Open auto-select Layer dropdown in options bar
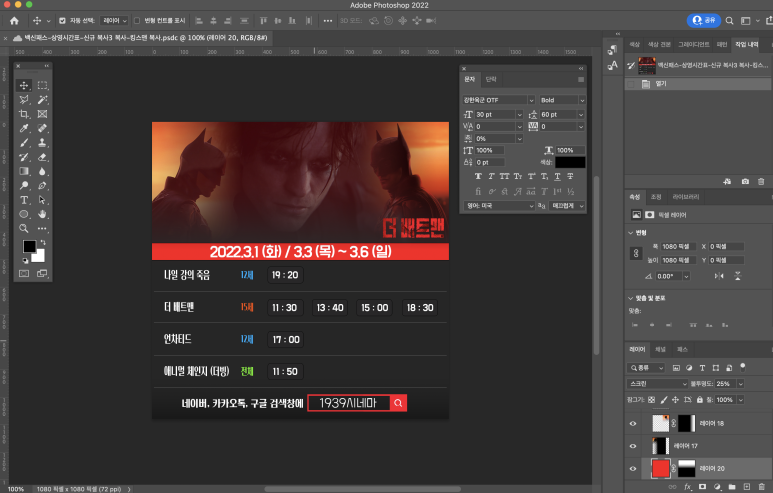Screen dimensions: 773x493 114,21
